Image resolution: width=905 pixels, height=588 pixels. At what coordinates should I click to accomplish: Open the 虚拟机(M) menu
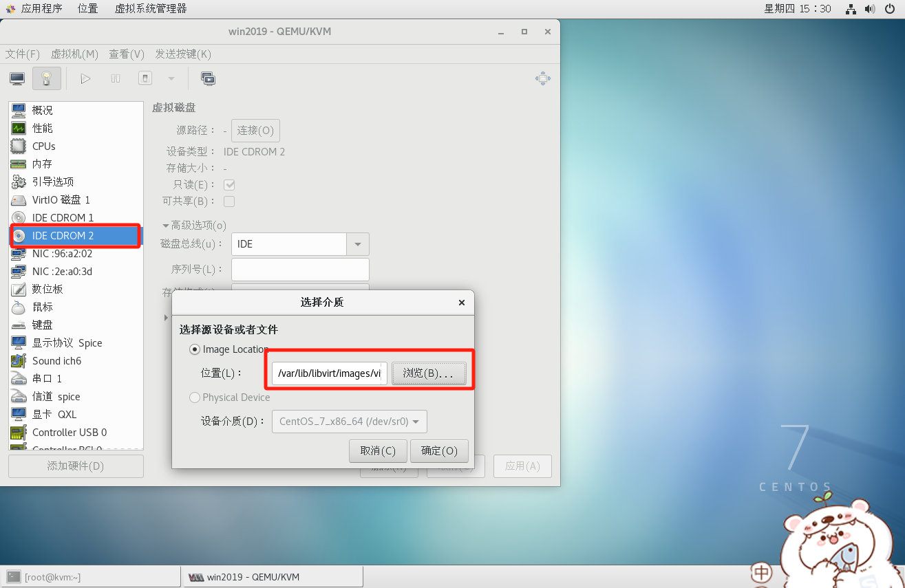tap(74, 54)
